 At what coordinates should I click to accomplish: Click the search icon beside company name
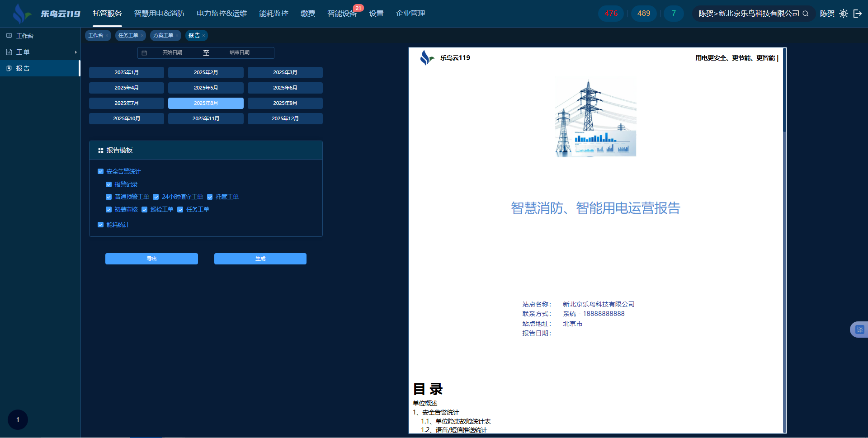tap(806, 14)
